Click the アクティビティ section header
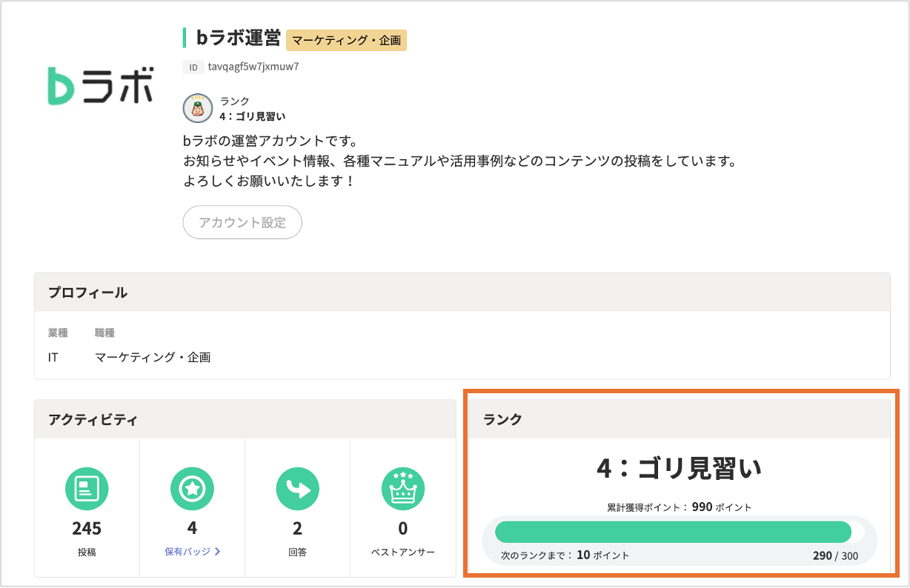The height and width of the screenshot is (588, 910). pyautogui.click(x=93, y=419)
